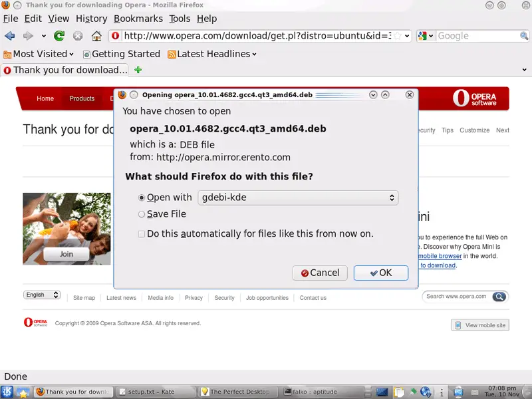Click Home in the Opera site navigation
The height and width of the screenshot is (399, 532).
tap(45, 98)
